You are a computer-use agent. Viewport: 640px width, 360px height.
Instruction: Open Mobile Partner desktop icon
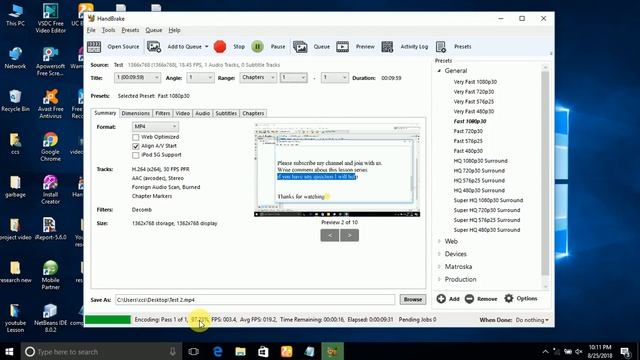pyautogui.click(x=51, y=275)
